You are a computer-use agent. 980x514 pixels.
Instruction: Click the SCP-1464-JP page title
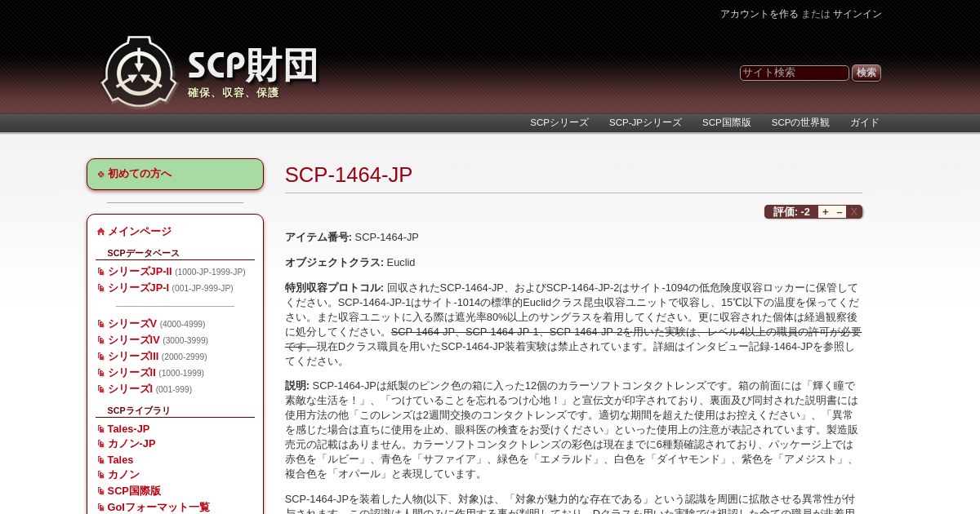coord(349,175)
